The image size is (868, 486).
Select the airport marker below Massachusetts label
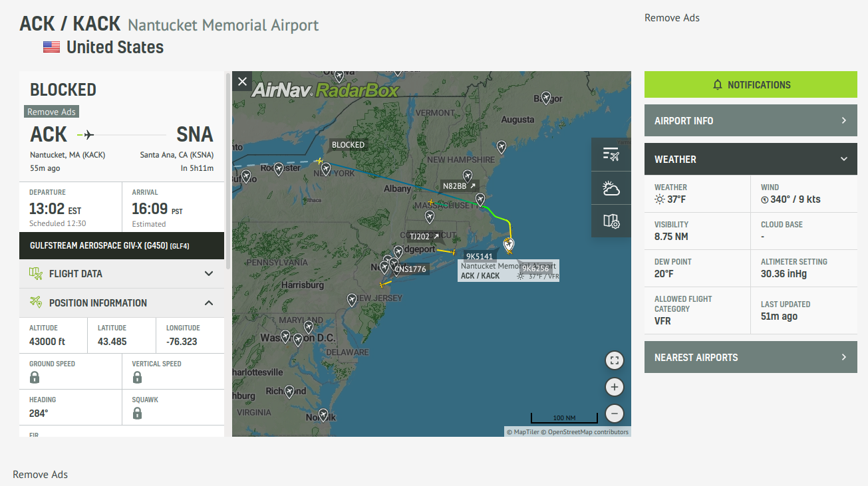(430, 217)
